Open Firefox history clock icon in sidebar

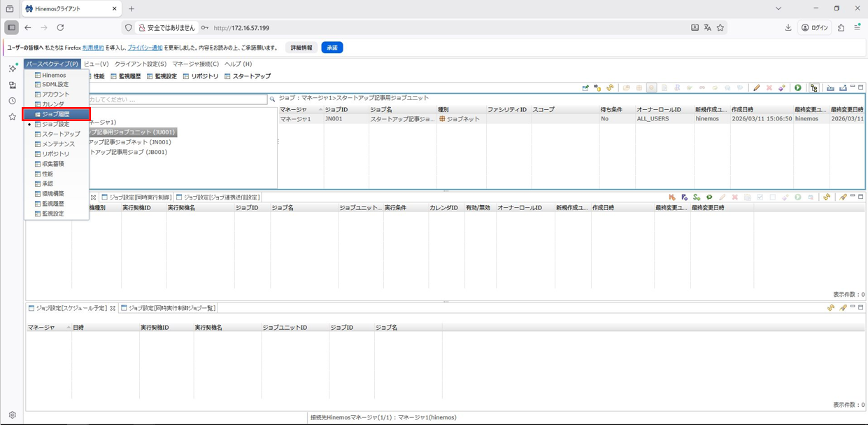tap(12, 101)
